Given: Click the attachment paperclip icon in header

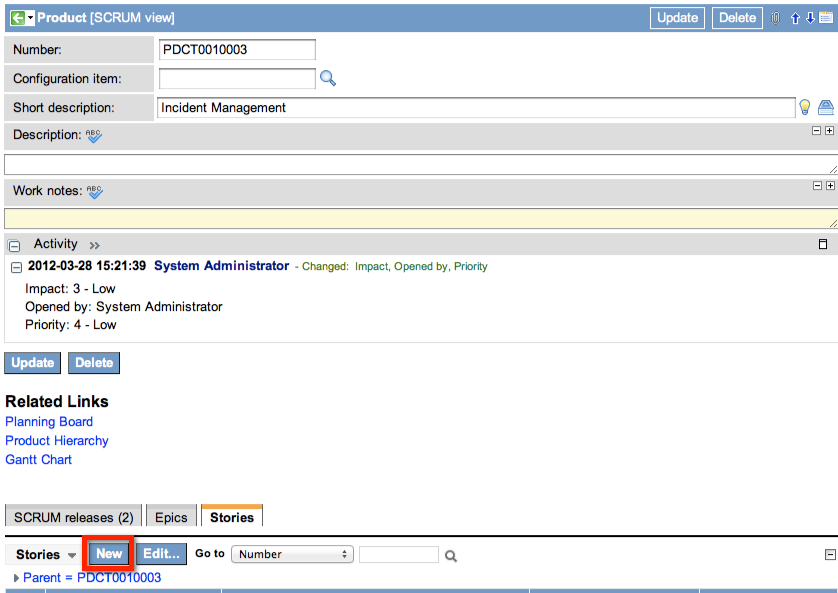Looking at the screenshot, I should 775,18.
